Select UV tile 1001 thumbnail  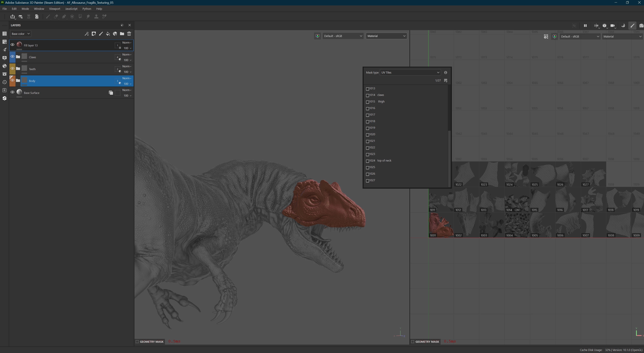pos(441,225)
